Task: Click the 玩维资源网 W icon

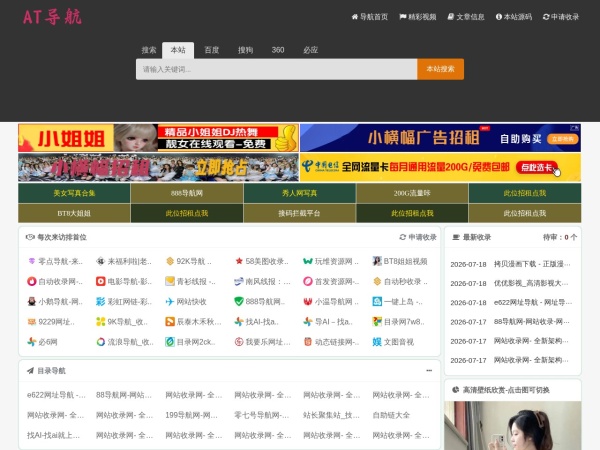Action: pyautogui.click(x=308, y=261)
